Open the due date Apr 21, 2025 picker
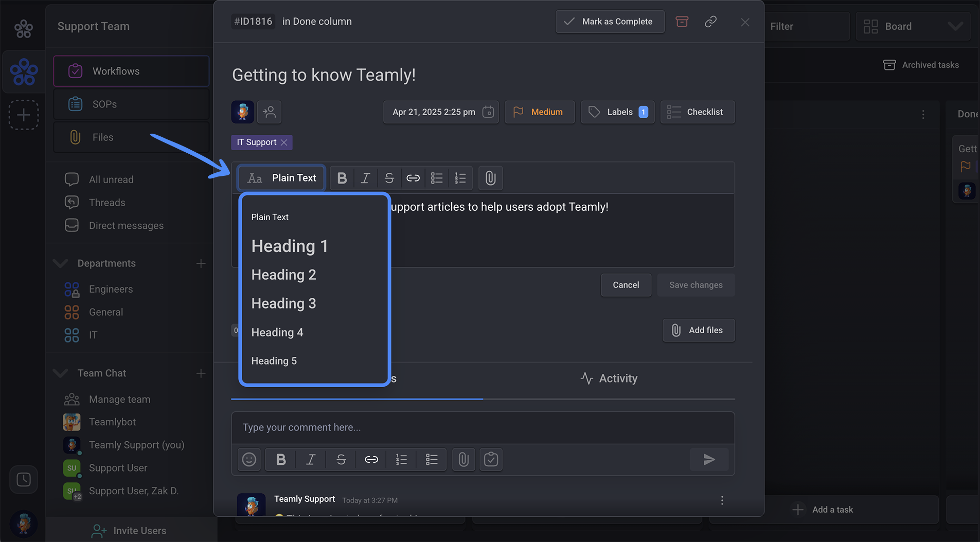Image resolution: width=980 pixels, height=542 pixels. [x=441, y=112]
